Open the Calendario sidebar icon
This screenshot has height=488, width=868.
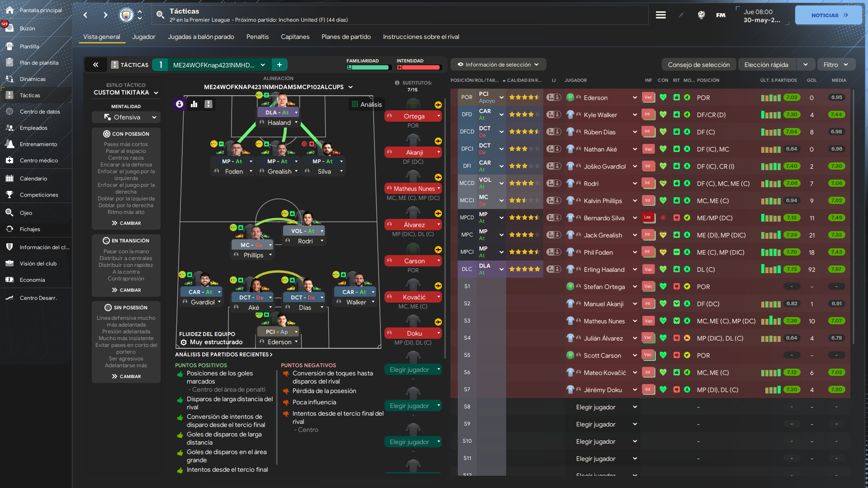(x=9, y=178)
